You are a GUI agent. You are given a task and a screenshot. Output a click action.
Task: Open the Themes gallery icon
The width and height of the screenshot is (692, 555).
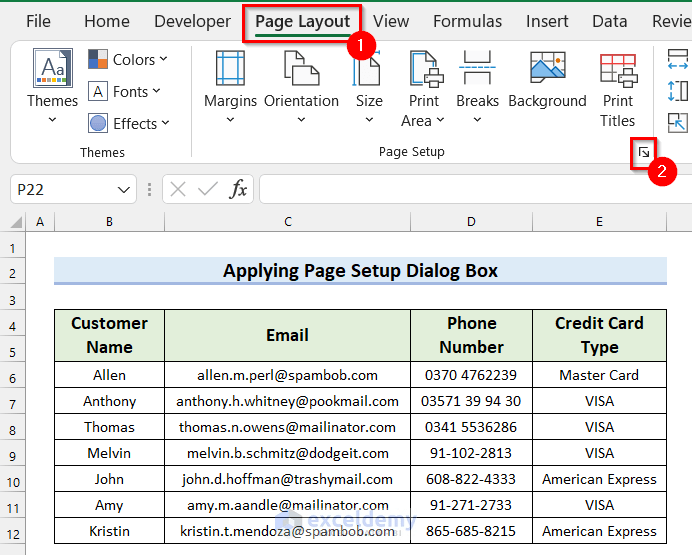[53, 68]
